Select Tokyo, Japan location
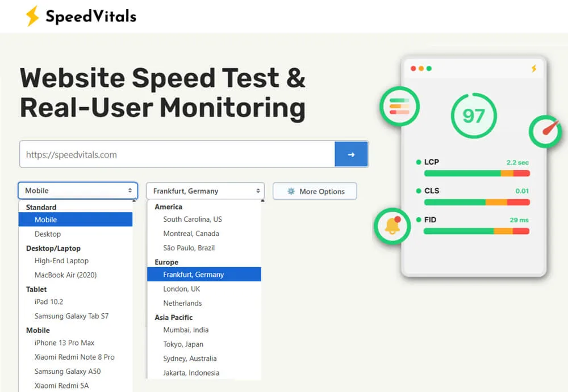568x392 pixels. (204, 344)
